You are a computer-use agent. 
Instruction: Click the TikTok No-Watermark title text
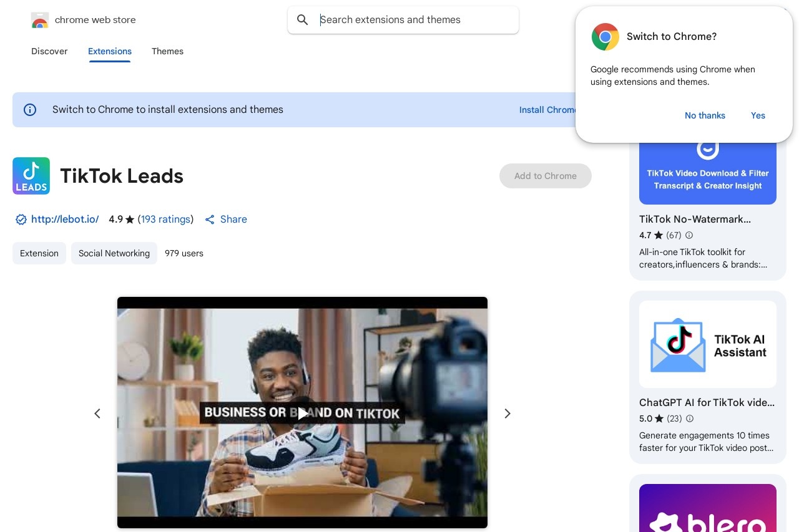695,220
